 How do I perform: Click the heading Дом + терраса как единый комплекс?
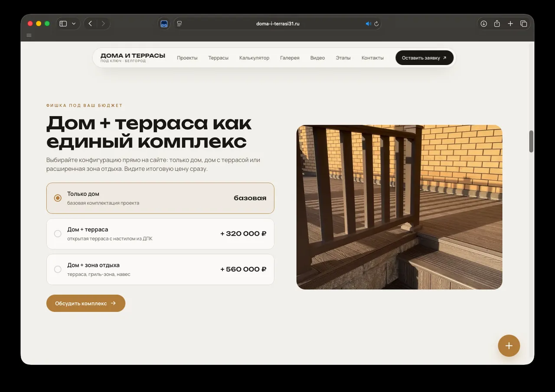pyautogui.click(x=149, y=132)
